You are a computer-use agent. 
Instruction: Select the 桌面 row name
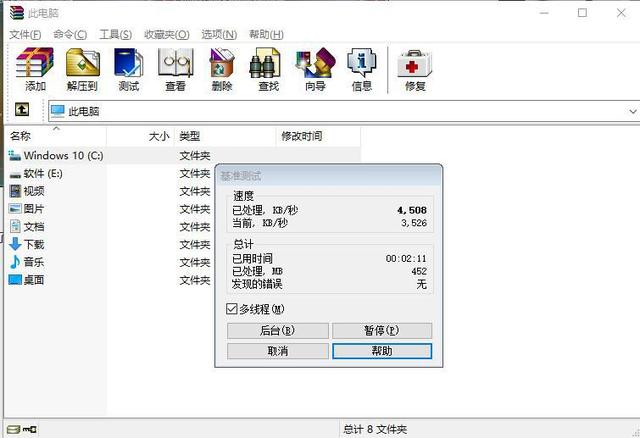click(x=34, y=280)
